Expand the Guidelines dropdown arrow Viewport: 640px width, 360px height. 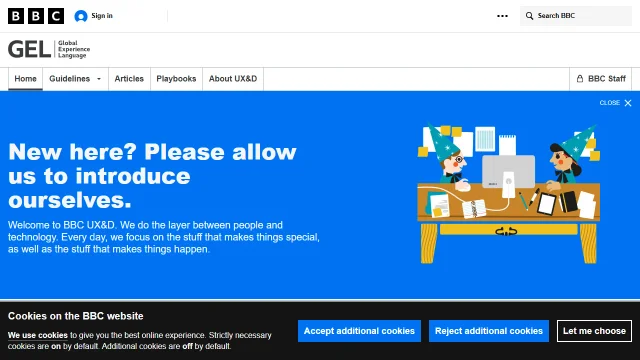coord(99,79)
